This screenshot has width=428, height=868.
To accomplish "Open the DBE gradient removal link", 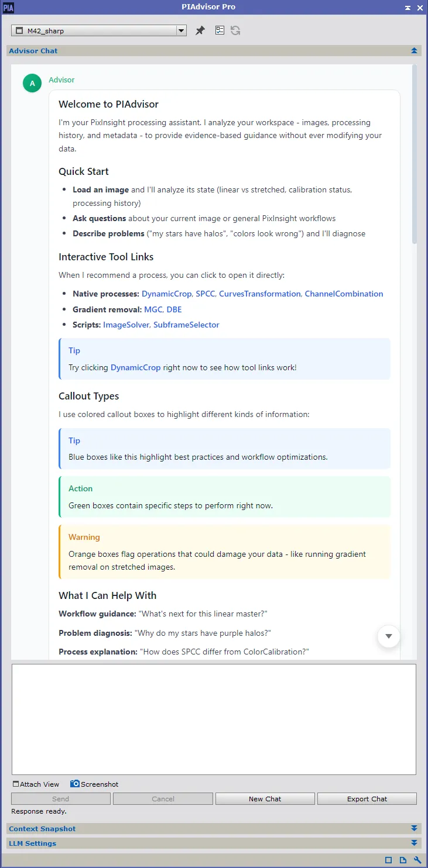I will 174,309.
